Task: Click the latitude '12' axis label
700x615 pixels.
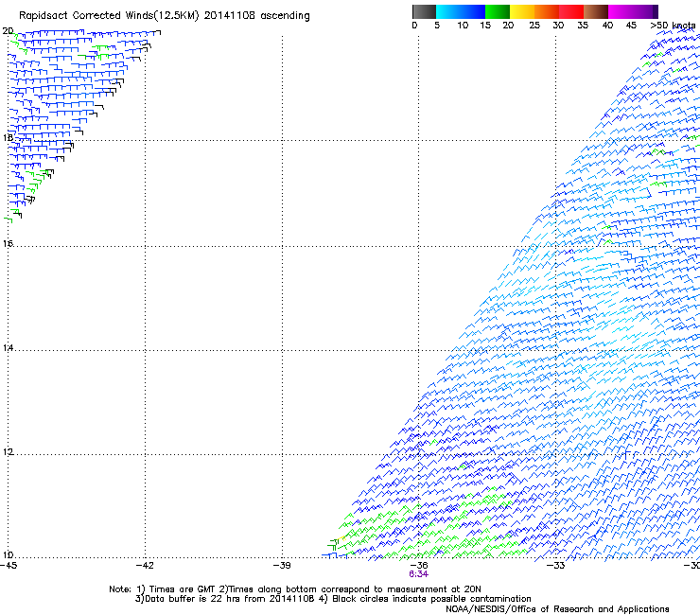Action: [8, 452]
